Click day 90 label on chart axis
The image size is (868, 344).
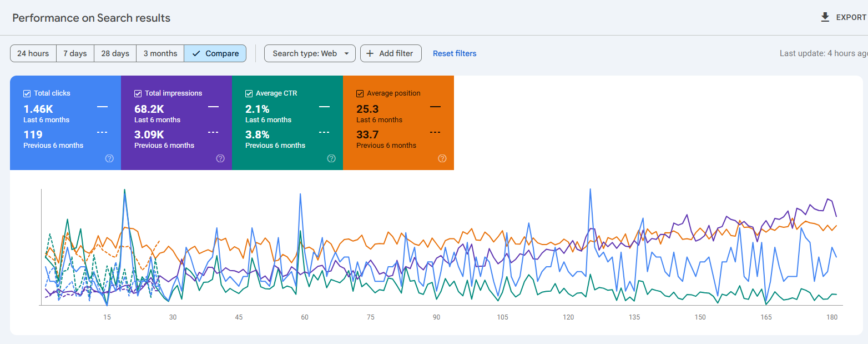(437, 317)
